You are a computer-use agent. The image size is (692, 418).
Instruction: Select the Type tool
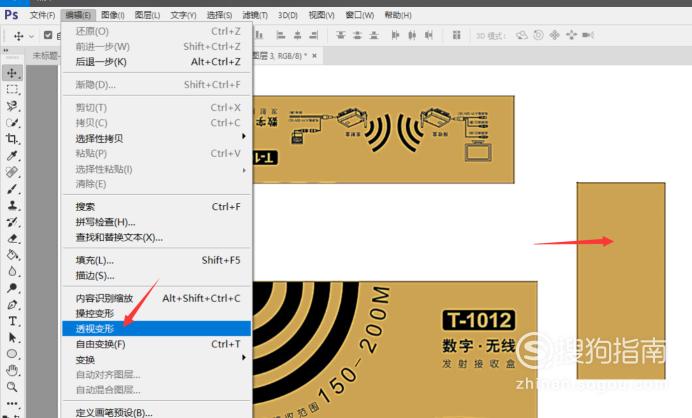tap(12, 321)
